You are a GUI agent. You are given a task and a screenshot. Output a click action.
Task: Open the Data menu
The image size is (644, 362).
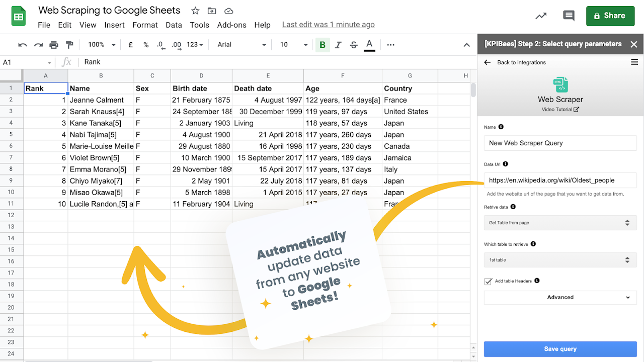pyautogui.click(x=174, y=25)
